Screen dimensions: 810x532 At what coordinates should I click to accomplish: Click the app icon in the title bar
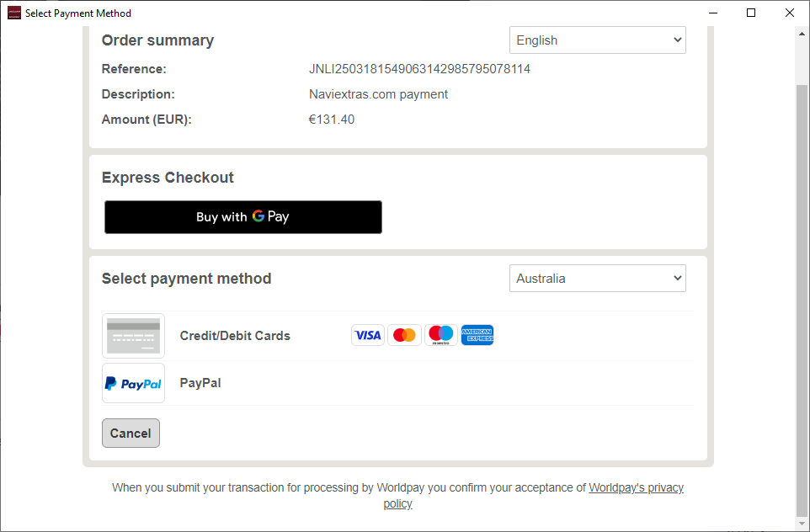14,13
